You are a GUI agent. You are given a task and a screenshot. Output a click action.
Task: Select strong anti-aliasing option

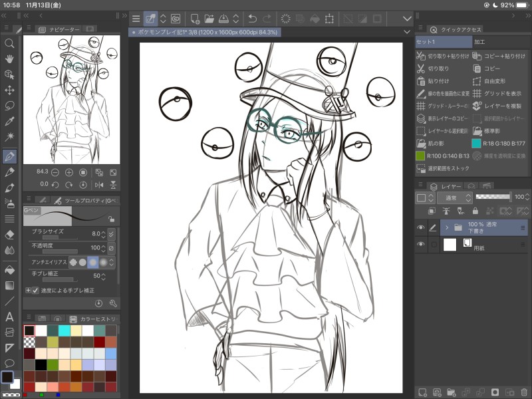(x=103, y=262)
